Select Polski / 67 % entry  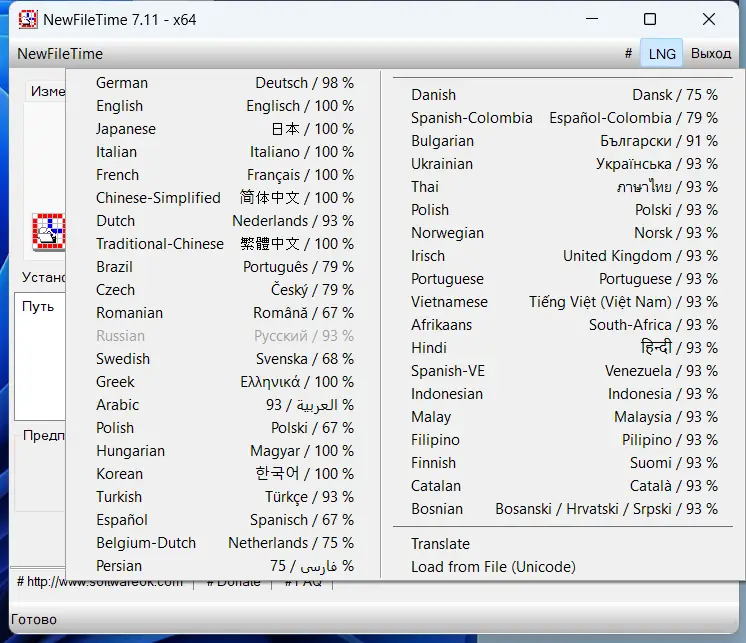click(x=224, y=428)
